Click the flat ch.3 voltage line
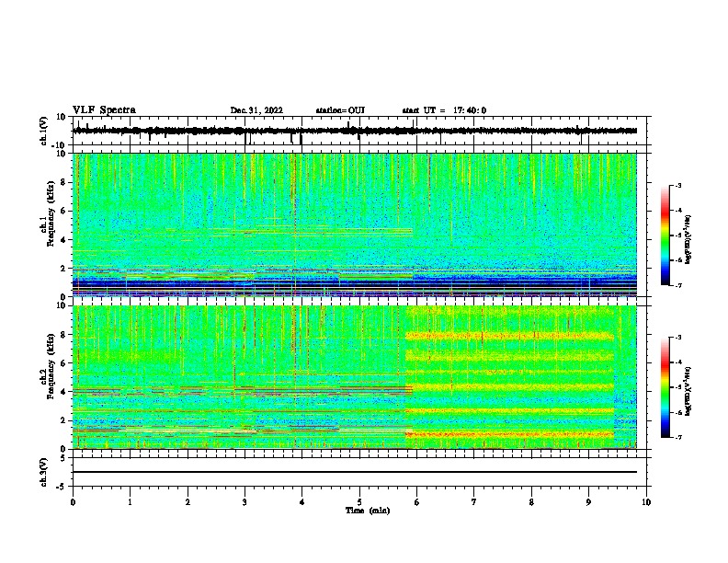The width and height of the screenshot is (728, 563). (355, 472)
